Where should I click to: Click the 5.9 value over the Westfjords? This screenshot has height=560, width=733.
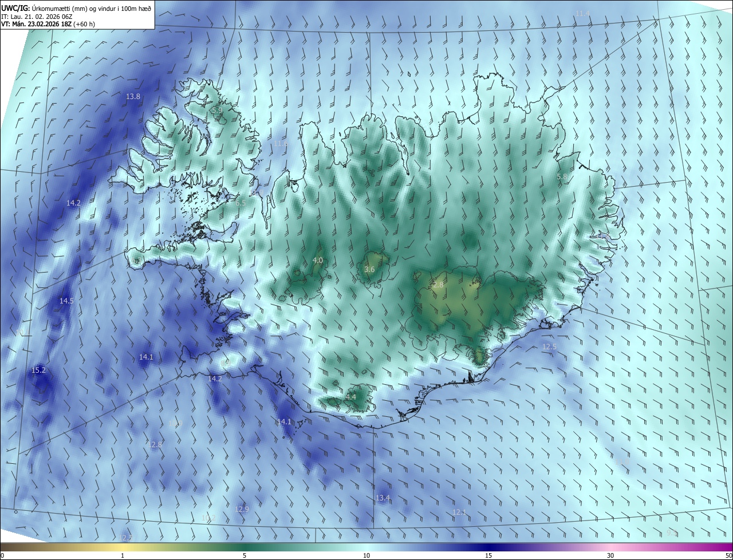pyautogui.click(x=216, y=110)
